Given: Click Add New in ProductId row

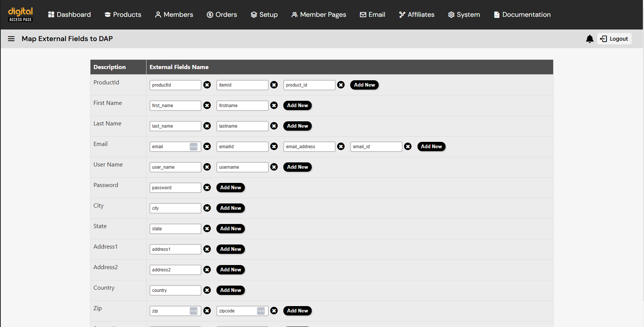Looking at the screenshot, I should [x=364, y=85].
